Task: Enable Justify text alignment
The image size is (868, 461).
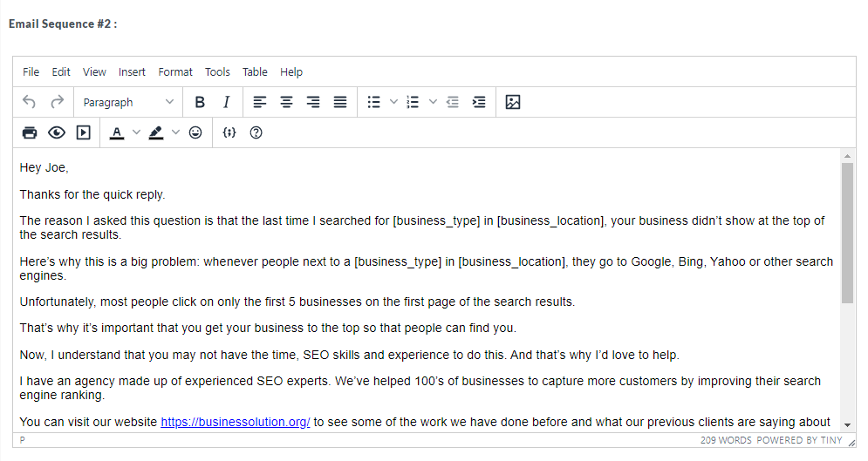Action: [340, 102]
